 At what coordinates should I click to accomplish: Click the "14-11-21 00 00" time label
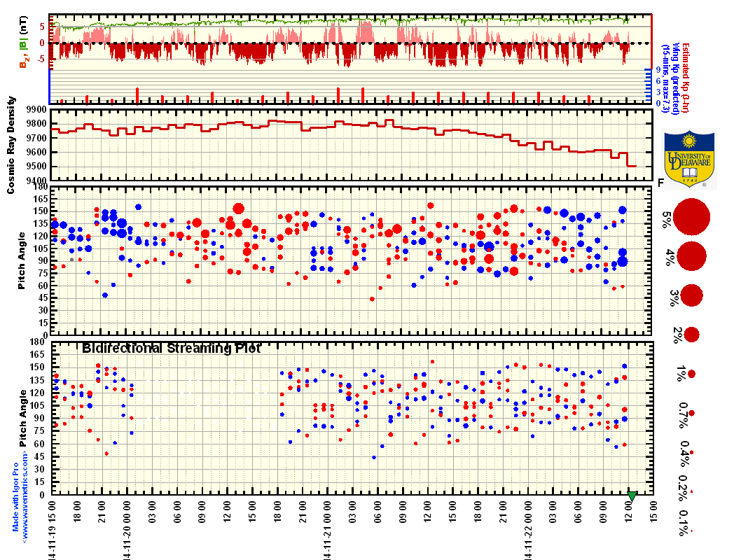pyautogui.click(x=327, y=531)
